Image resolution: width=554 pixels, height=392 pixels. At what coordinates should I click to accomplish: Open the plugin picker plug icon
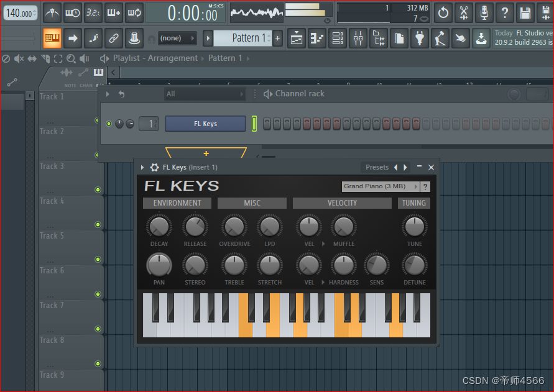click(x=420, y=38)
